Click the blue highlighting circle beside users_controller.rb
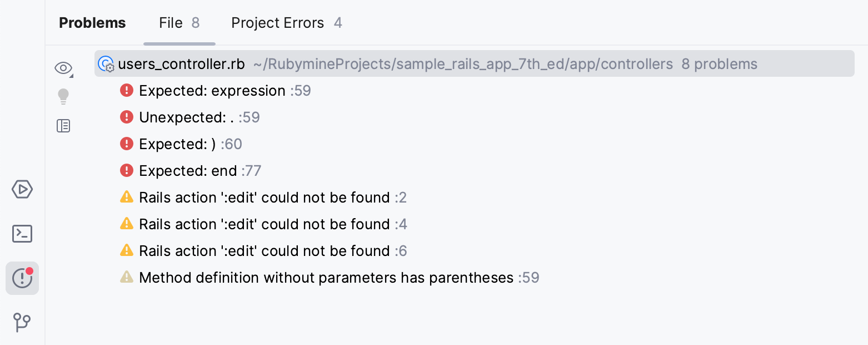The height and width of the screenshot is (345, 868). (104, 62)
